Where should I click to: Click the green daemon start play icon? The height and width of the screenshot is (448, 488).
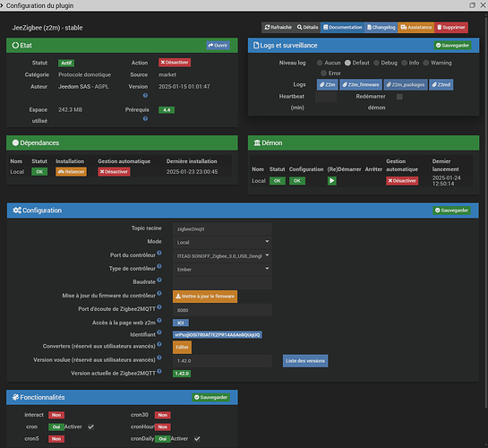click(332, 181)
